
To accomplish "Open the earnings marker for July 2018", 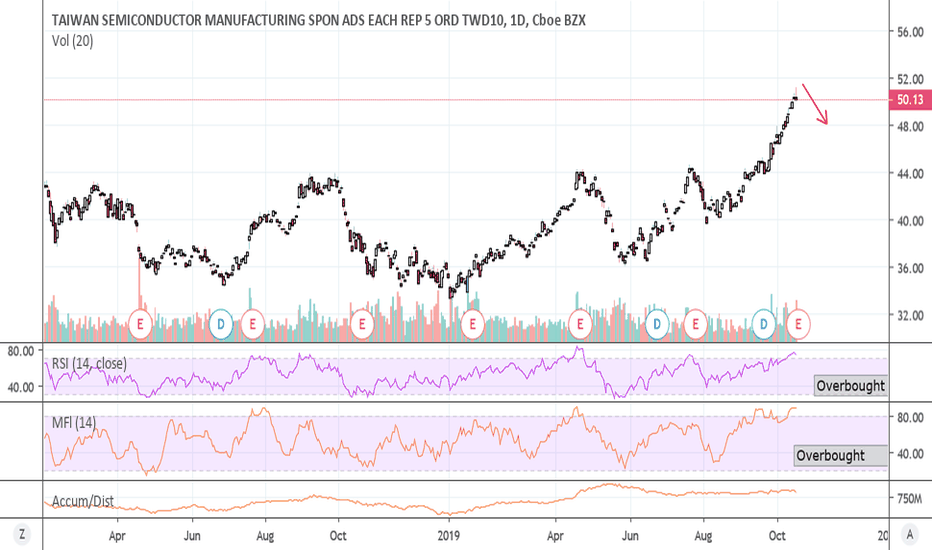I will pos(253,324).
